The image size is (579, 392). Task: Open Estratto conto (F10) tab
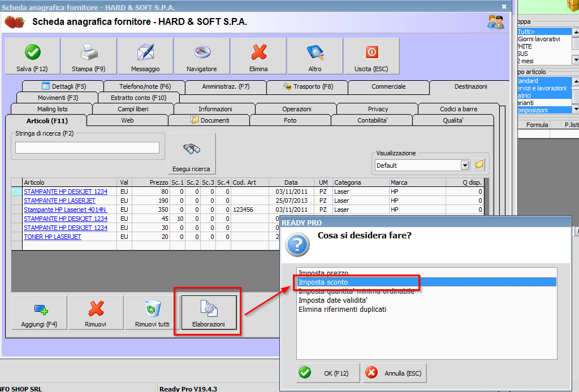pyautogui.click(x=139, y=98)
